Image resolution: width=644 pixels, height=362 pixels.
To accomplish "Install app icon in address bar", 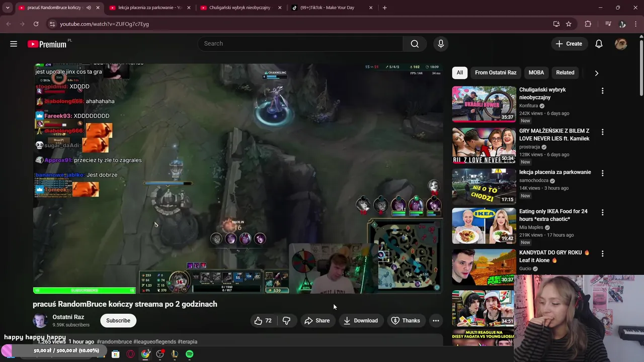I will (x=556, y=24).
